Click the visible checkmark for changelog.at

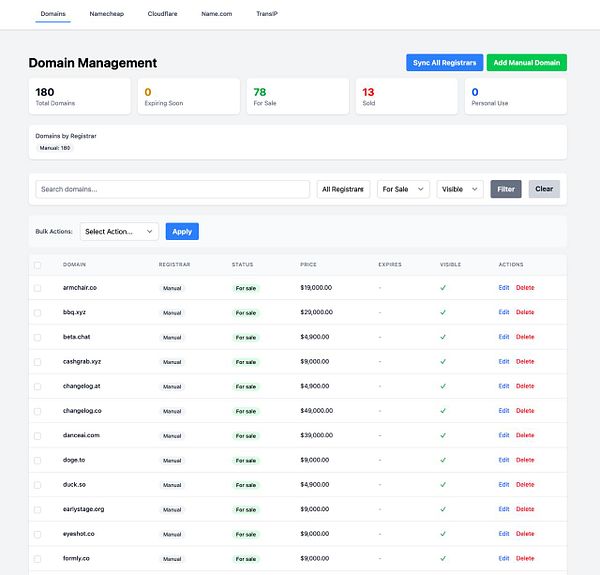pyautogui.click(x=443, y=386)
